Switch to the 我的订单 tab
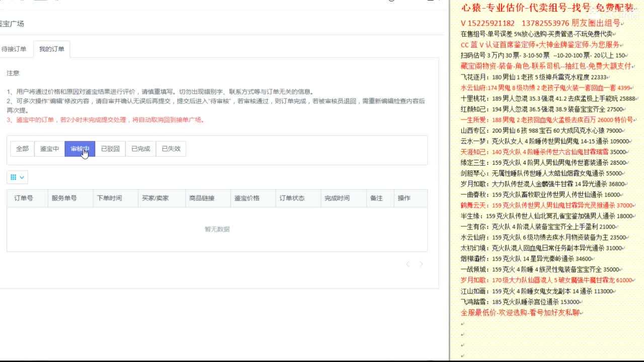 click(x=53, y=49)
